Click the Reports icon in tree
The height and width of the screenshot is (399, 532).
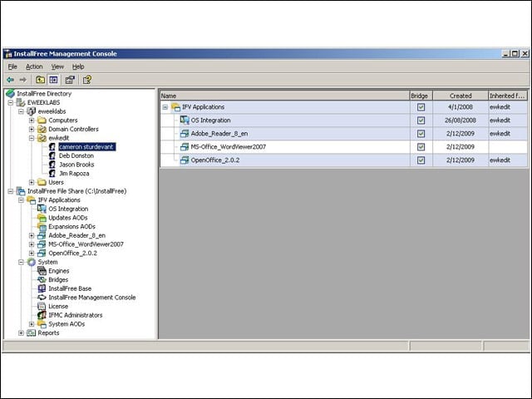point(32,332)
